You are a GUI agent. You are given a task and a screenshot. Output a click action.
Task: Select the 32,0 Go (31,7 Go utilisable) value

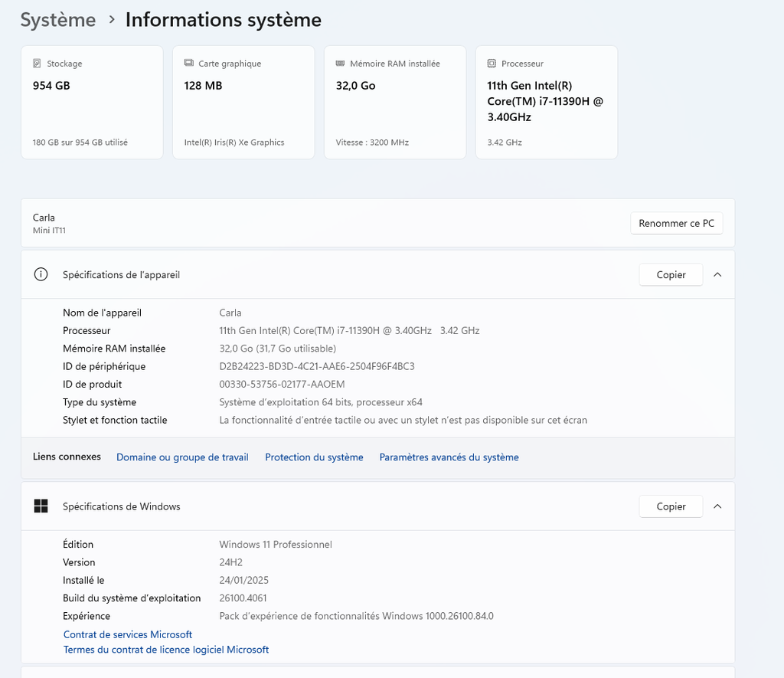point(277,349)
